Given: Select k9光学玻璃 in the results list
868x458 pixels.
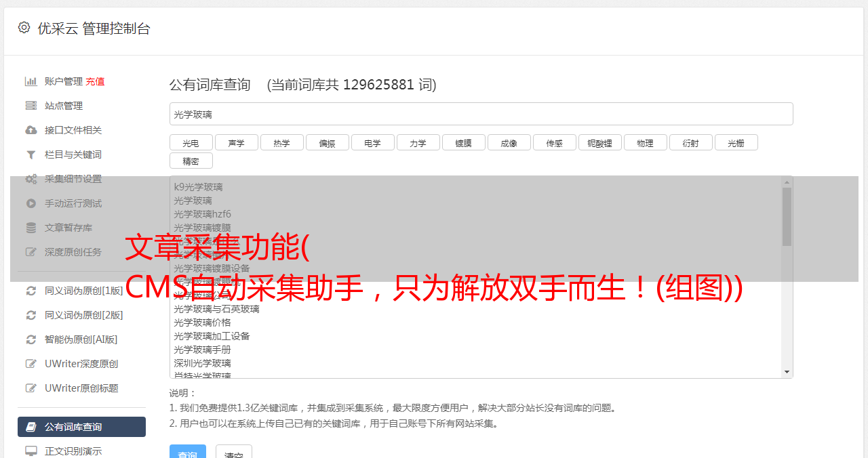Looking at the screenshot, I should click(x=198, y=187).
